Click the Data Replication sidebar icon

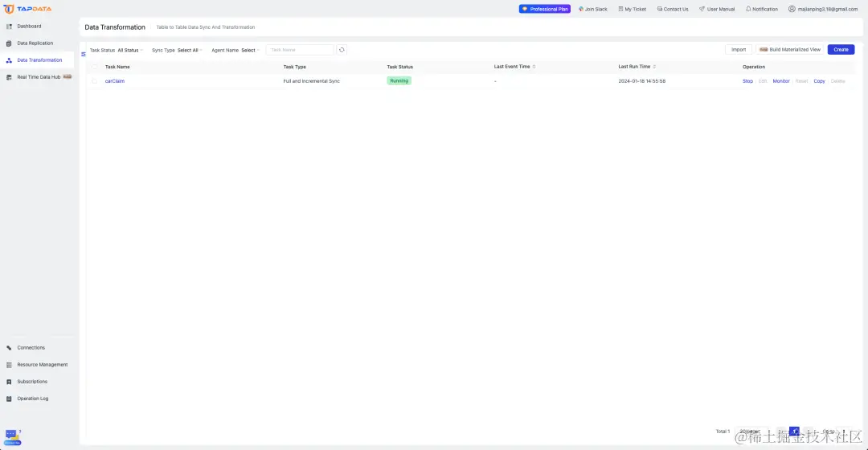[9, 43]
